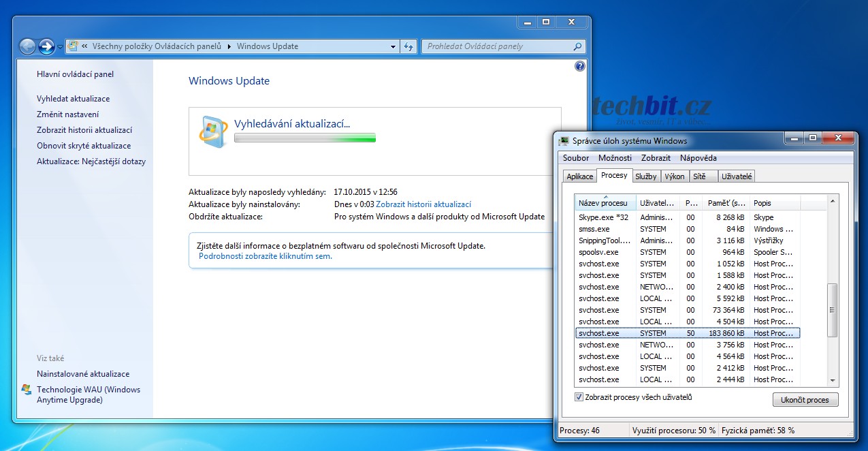
Task: Select SnippingTool process row
Action: [x=688, y=240]
